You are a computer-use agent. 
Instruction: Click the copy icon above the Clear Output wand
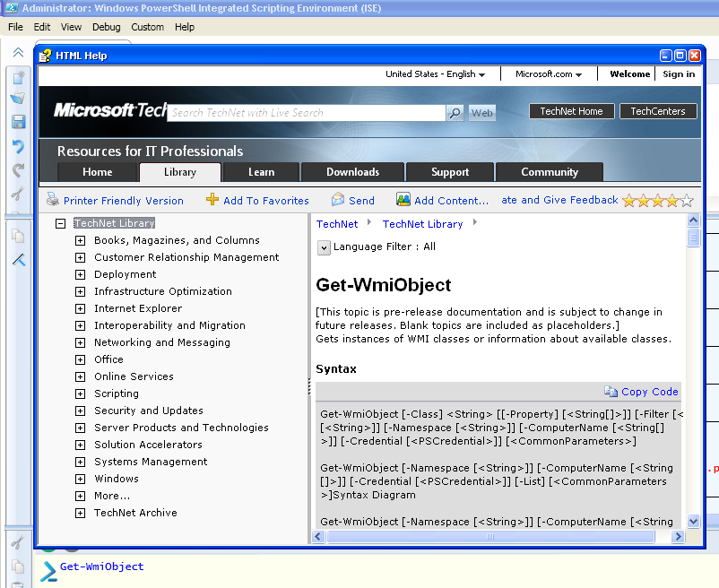[18, 236]
